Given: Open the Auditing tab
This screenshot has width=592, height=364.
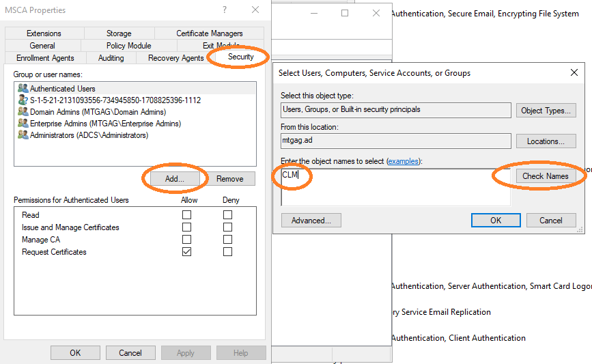Looking at the screenshot, I should pyautogui.click(x=111, y=58).
